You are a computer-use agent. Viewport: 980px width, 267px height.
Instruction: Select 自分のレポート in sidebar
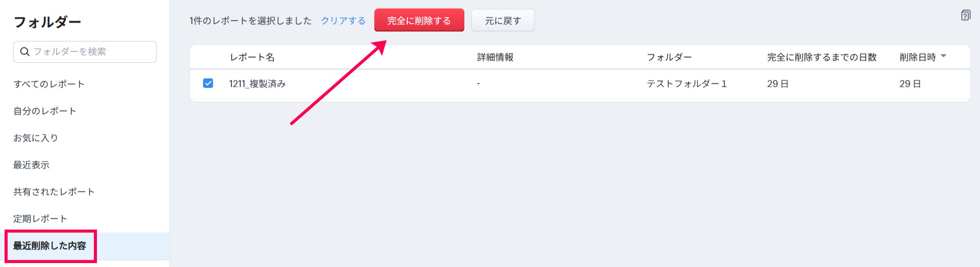pyautogui.click(x=45, y=111)
